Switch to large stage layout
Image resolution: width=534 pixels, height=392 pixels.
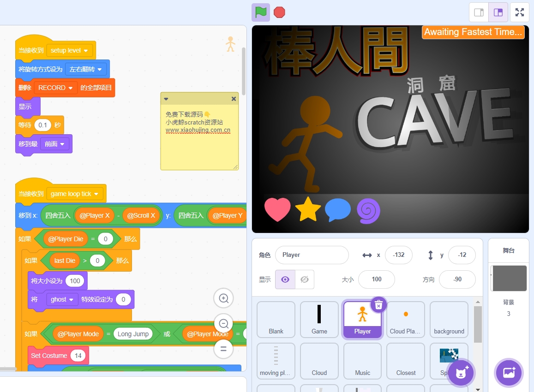coord(498,12)
